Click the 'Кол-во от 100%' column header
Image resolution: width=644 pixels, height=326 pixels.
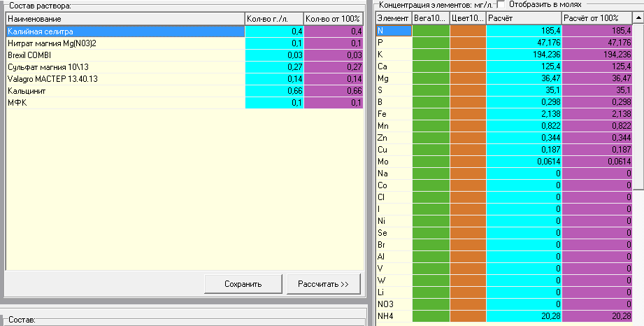333,19
